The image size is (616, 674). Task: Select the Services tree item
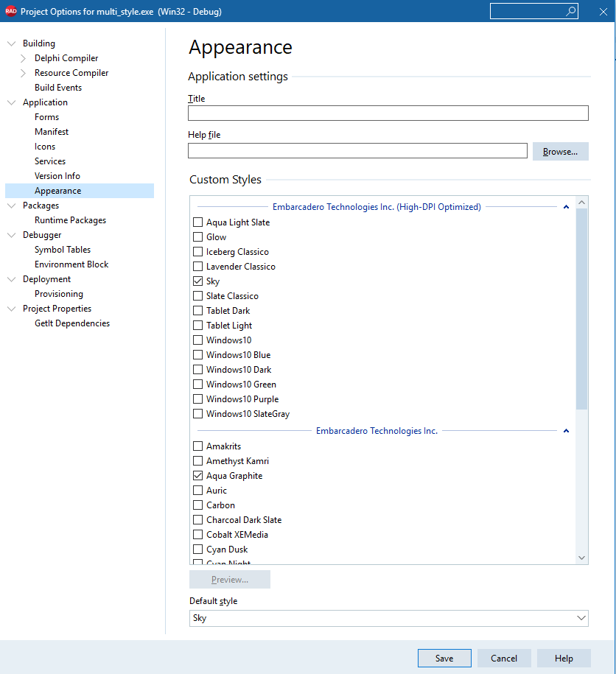coord(50,161)
